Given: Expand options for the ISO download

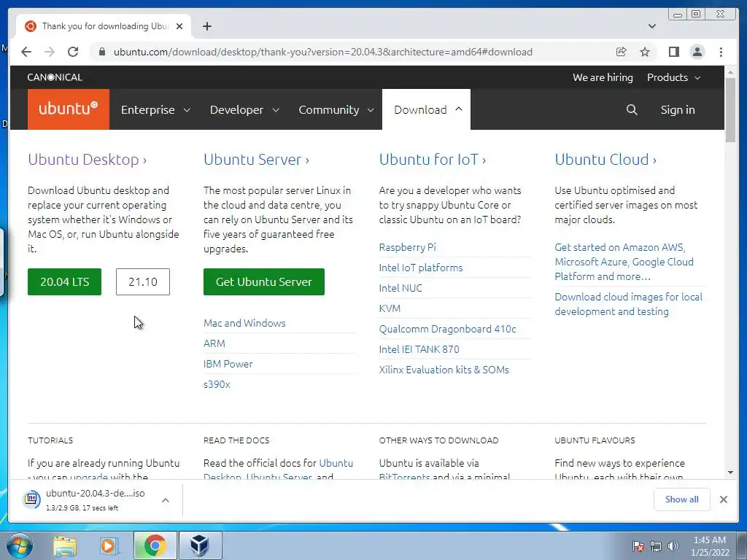Looking at the screenshot, I should tap(166, 500).
